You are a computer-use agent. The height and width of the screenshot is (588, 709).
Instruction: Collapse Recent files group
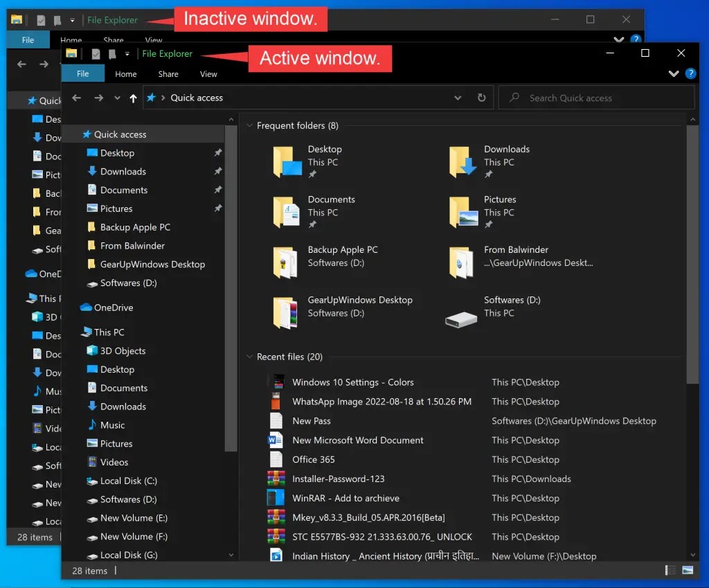[249, 357]
